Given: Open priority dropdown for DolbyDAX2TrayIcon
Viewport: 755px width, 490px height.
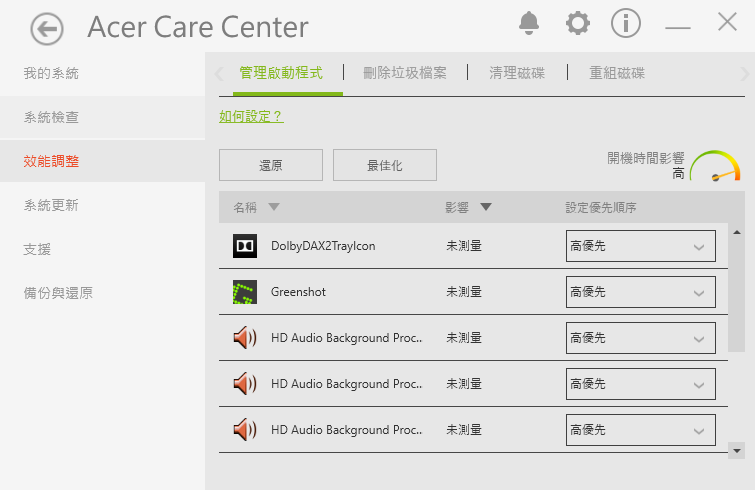Looking at the screenshot, I should coord(640,246).
